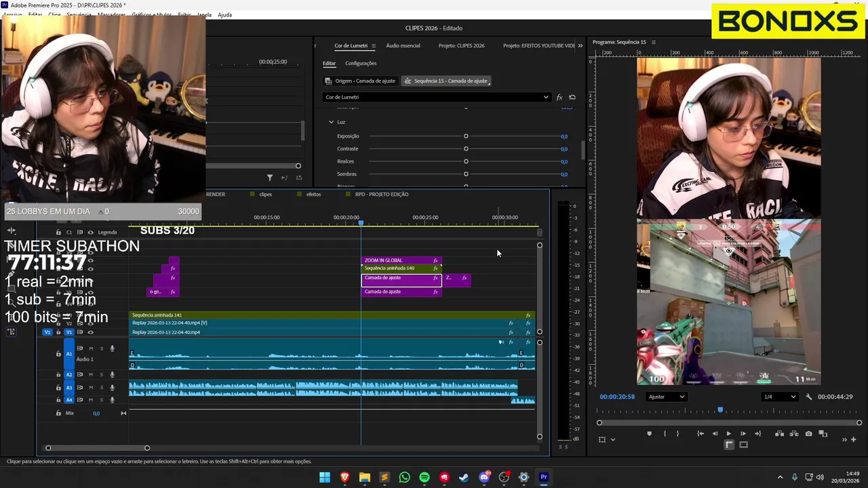This screenshot has width=868, height=488.
Task: Click the Lift button in Program monitor
Action: [779, 434]
